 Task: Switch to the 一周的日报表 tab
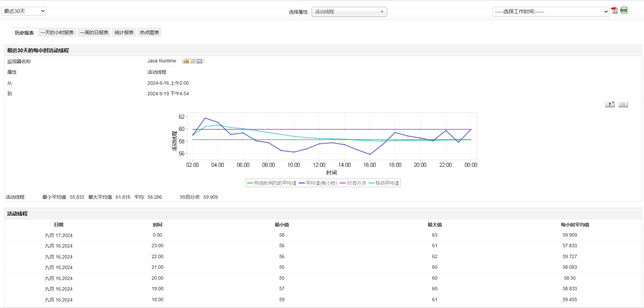coord(94,32)
